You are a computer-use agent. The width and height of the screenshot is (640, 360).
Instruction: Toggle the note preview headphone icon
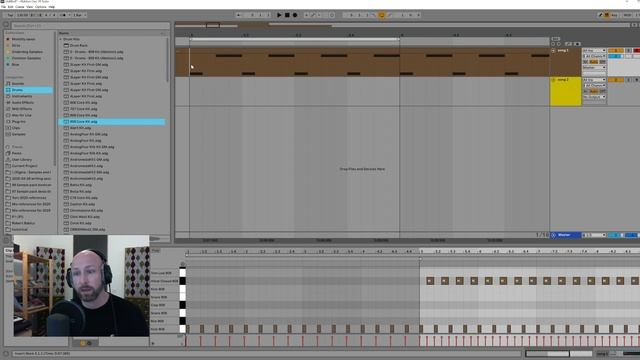point(182,264)
